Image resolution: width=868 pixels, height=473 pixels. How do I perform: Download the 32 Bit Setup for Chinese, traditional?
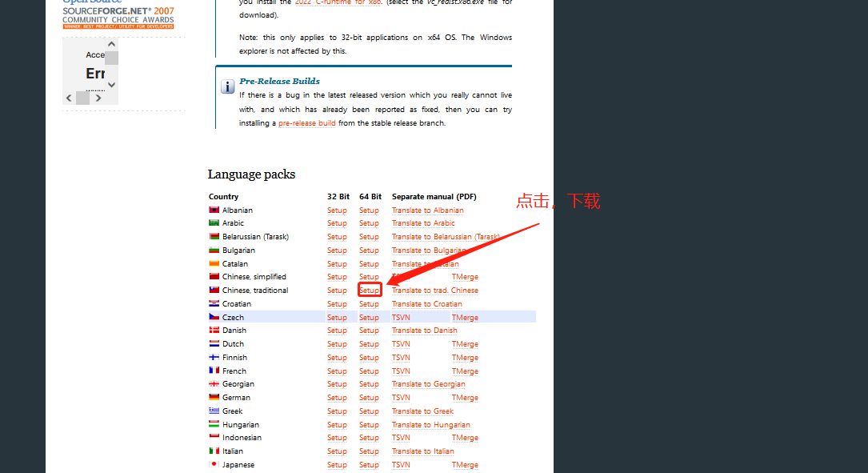point(337,291)
